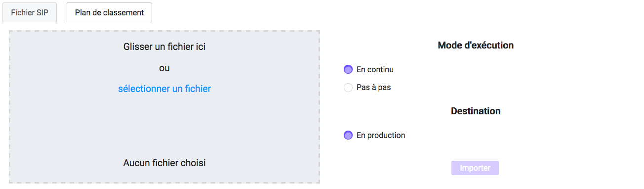Open the Plan de classement tab
The image size is (644, 189).
point(109,12)
